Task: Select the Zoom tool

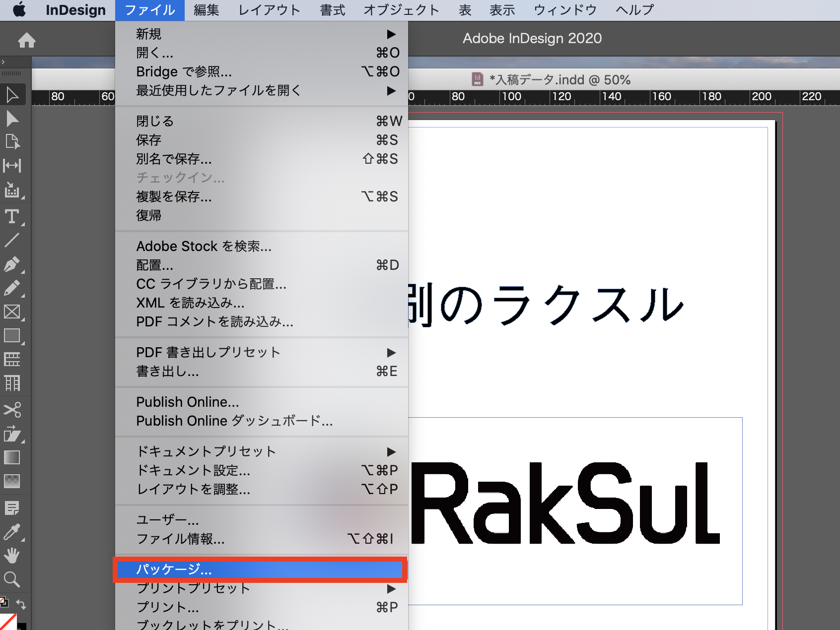Action: coord(12,579)
